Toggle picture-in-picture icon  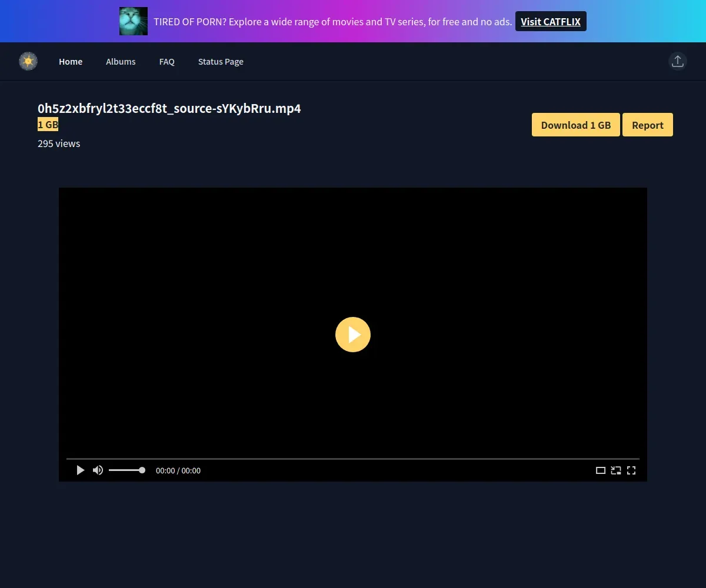pyautogui.click(x=616, y=470)
